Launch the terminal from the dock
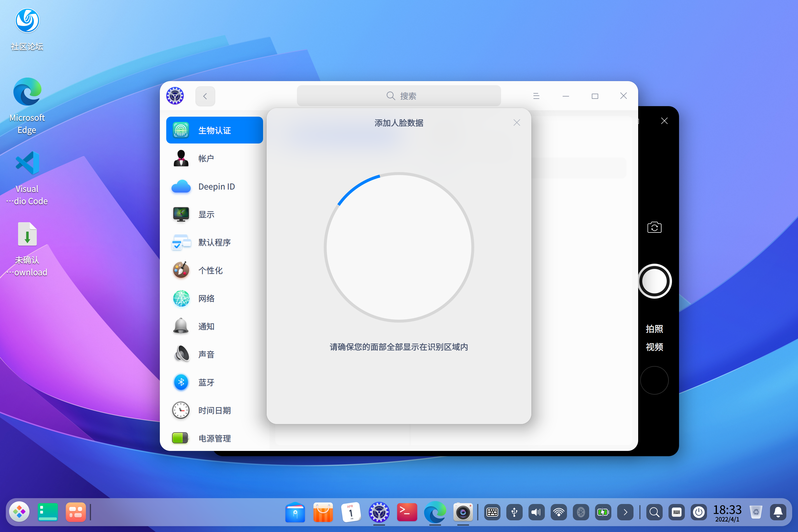The height and width of the screenshot is (532, 798). point(407,512)
